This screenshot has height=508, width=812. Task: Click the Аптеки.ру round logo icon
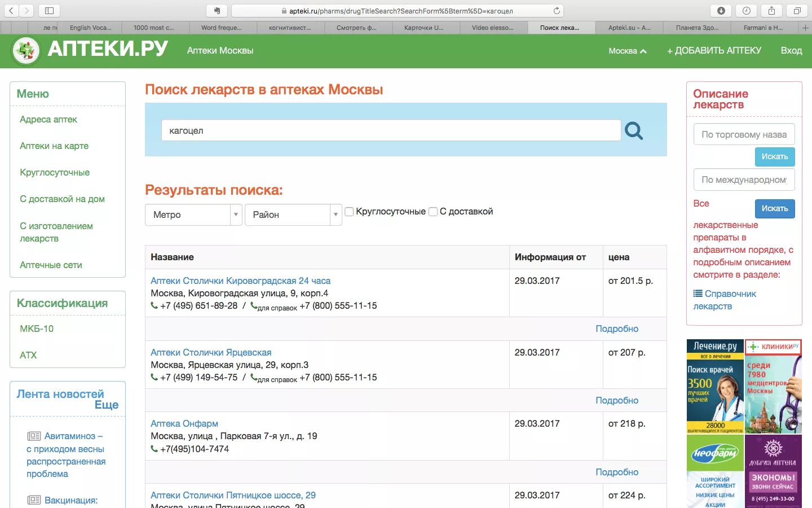pyautogui.click(x=25, y=51)
